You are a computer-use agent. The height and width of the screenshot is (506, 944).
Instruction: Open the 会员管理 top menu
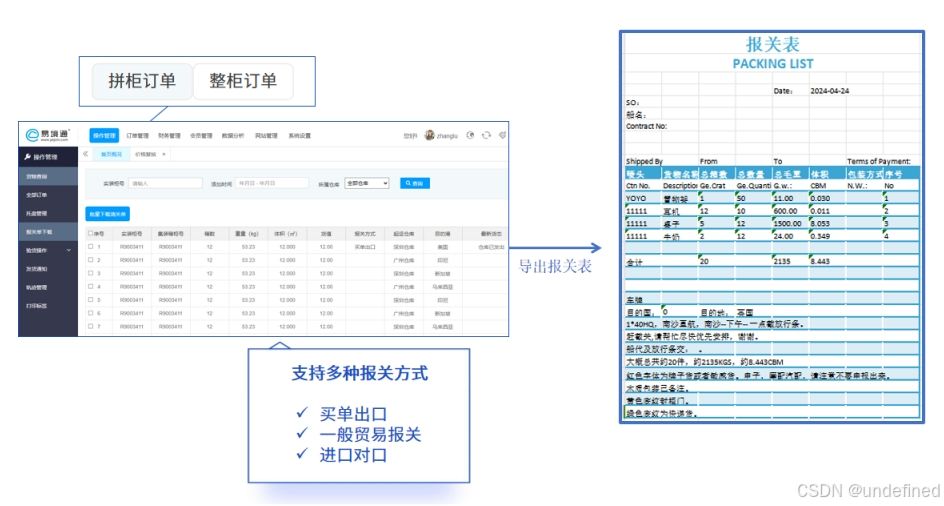pos(201,136)
